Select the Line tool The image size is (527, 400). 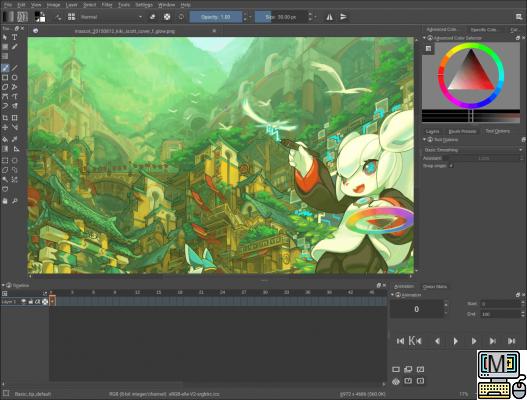14,68
